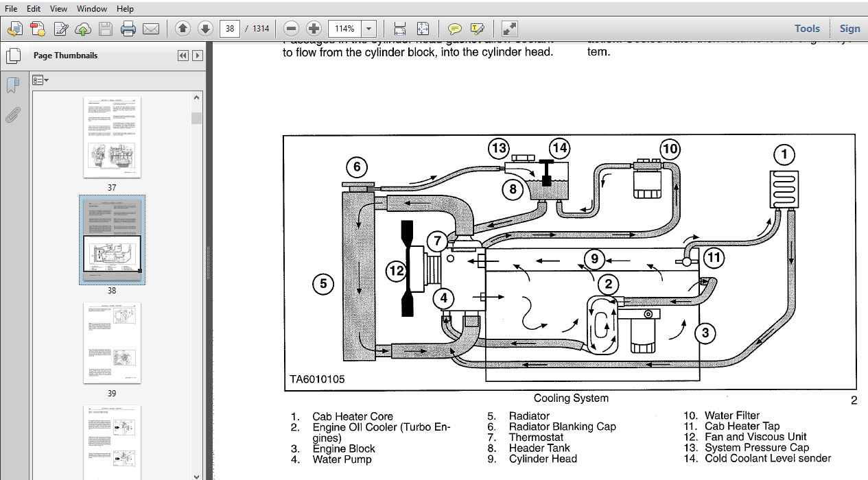Click the 'Engine Block' legend entry

coord(344,448)
